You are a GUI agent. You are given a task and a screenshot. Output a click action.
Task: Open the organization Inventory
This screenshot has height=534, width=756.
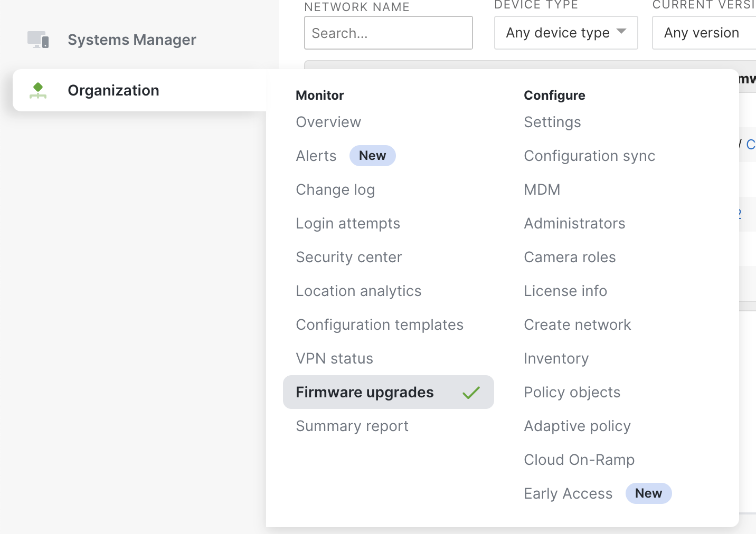[556, 358]
